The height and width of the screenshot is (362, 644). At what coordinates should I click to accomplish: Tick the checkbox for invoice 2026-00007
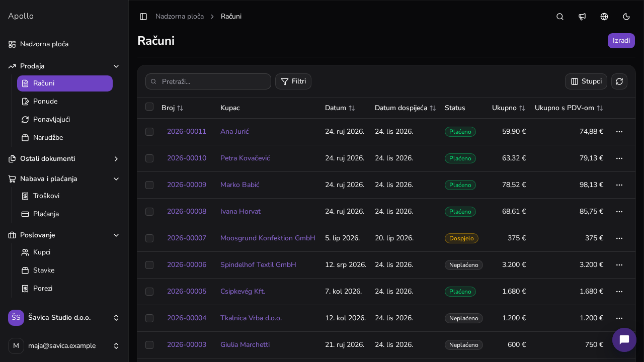[x=149, y=238]
